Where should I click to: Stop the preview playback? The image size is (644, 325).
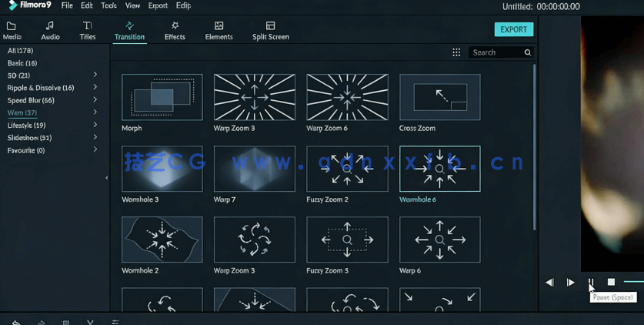coord(611,282)
